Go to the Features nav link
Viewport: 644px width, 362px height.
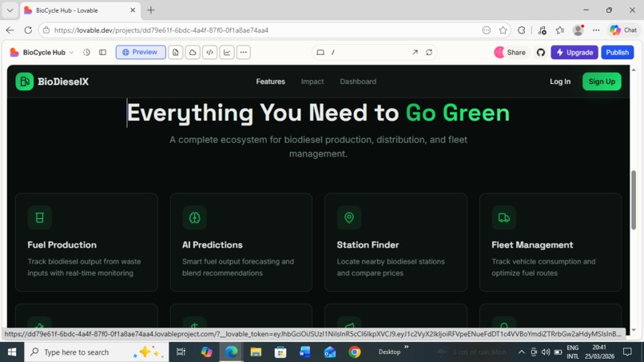270,82
